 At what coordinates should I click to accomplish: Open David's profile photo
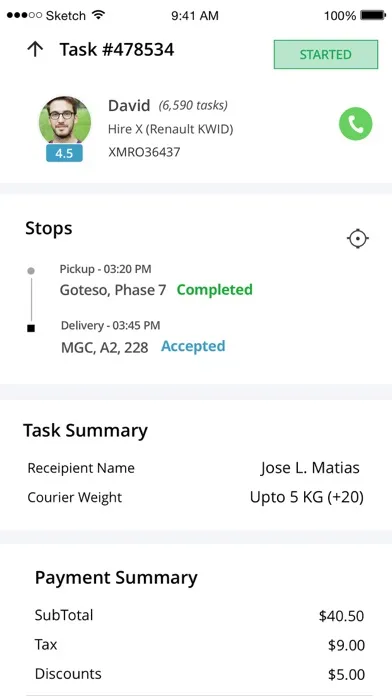tap(65, 119)
